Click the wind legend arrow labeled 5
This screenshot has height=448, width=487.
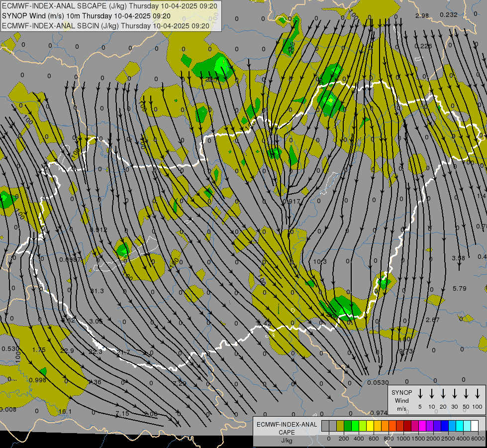[x=420, y=394]
